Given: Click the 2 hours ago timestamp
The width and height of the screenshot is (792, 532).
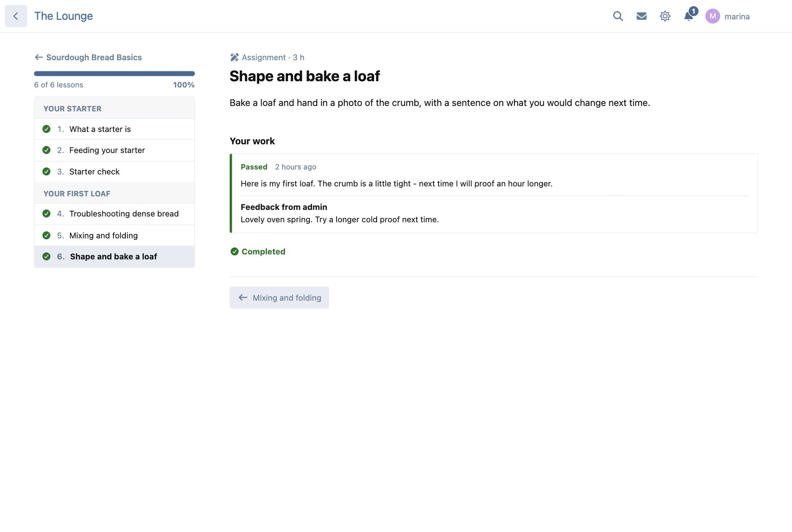Looking at the screenshot, I should click(x=296, y=167).
